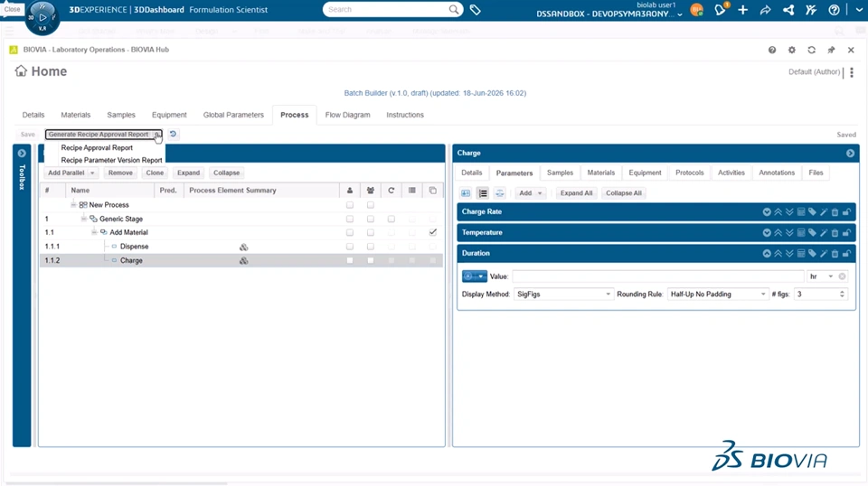Toggle group checkbox for Dispense row
Viewport: 868px width, 486px height.
[x=371, y=247]
